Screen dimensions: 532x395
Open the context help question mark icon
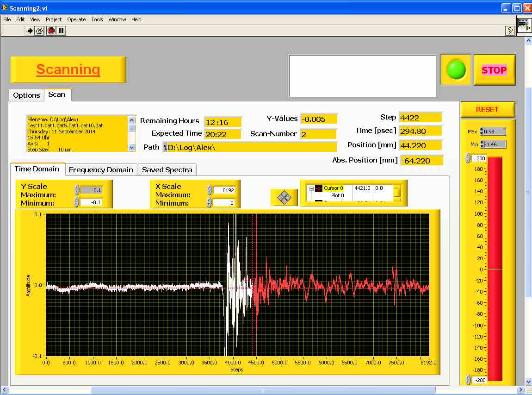pyautogui.click(x=510, y=31)
